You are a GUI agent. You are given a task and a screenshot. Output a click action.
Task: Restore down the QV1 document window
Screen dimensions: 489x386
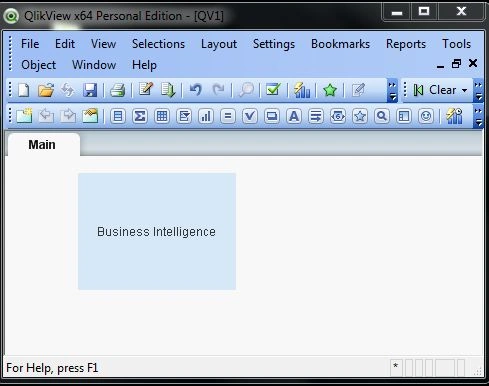click(x=456, y=63)
